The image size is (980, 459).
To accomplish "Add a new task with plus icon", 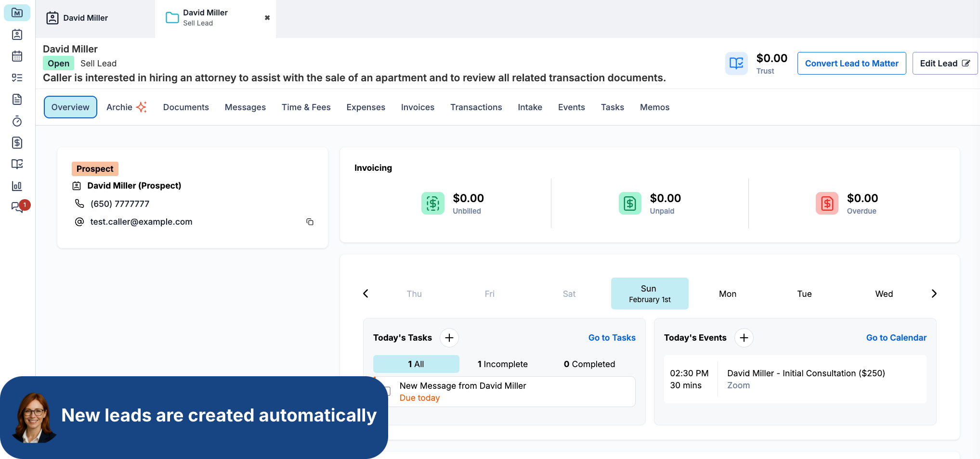I will 449,338.
